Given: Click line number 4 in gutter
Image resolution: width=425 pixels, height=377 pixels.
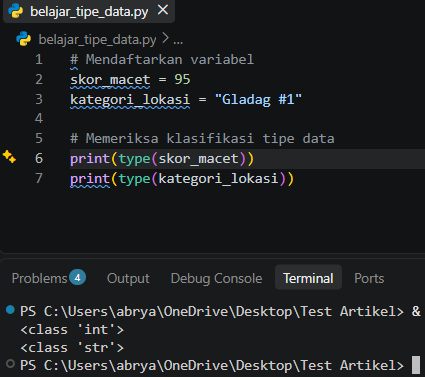Looking at the screenshot, I should 39,118.
